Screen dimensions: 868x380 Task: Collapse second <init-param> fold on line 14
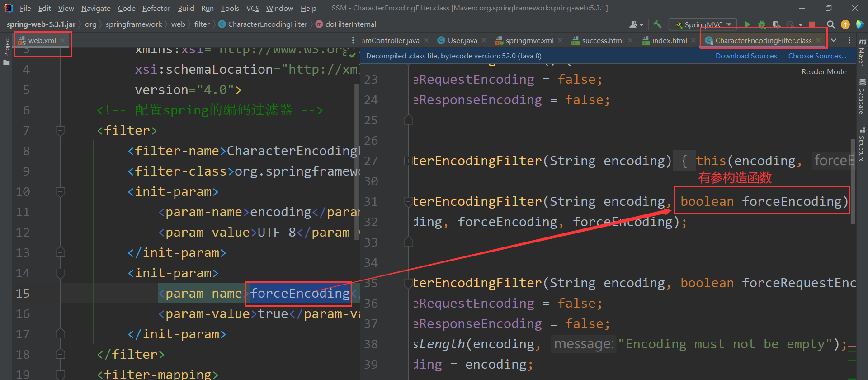pyautogui.click(x=60, y=274)
